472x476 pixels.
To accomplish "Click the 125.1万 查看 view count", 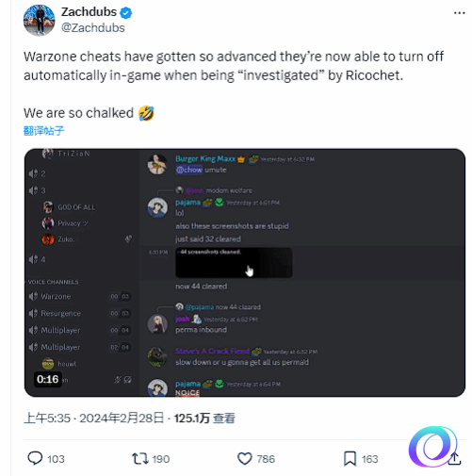I will (204, 419).
